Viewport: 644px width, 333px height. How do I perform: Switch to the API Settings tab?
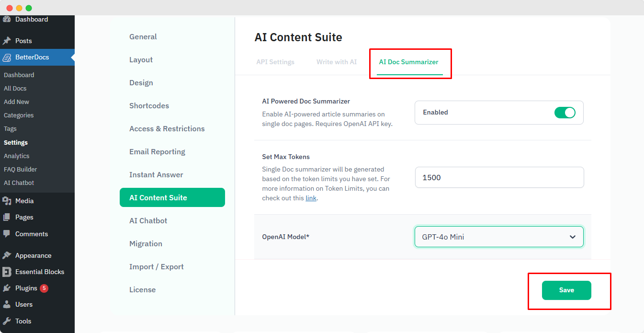(x=275, y=62)
